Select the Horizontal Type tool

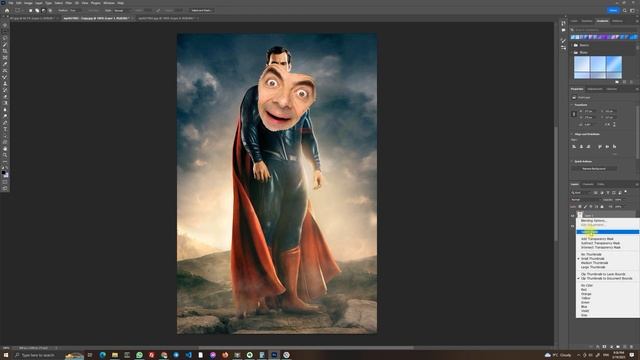click(x=5, y=129)
